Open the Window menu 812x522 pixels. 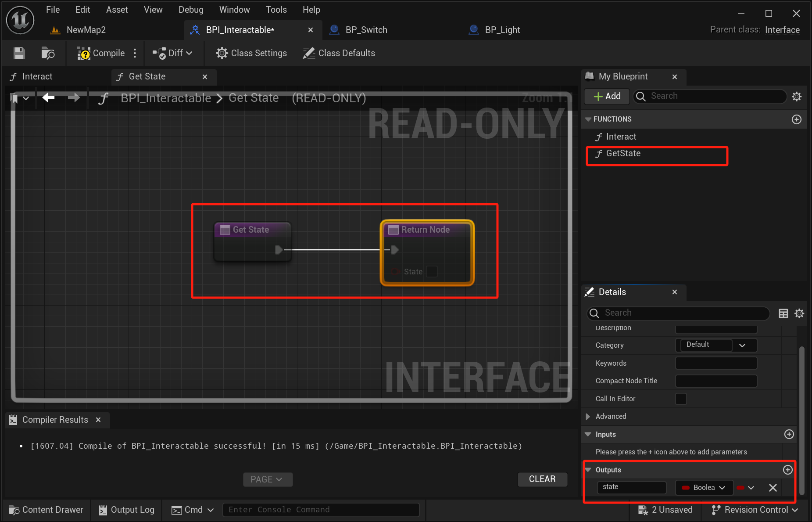pyautogui.click(x=234, y=10)
